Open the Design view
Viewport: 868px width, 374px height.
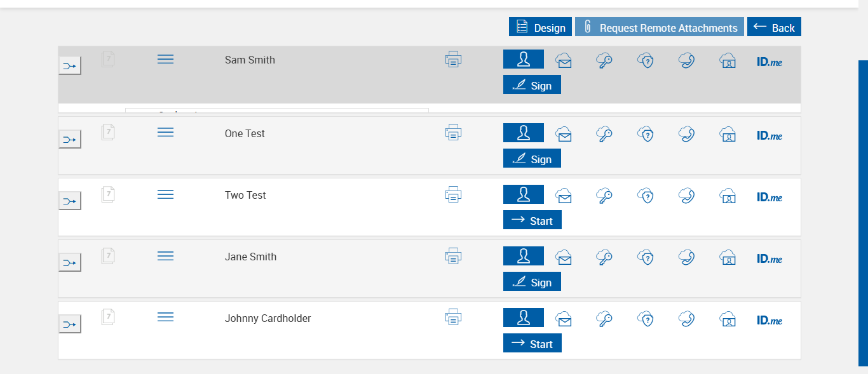pos(540,27)
